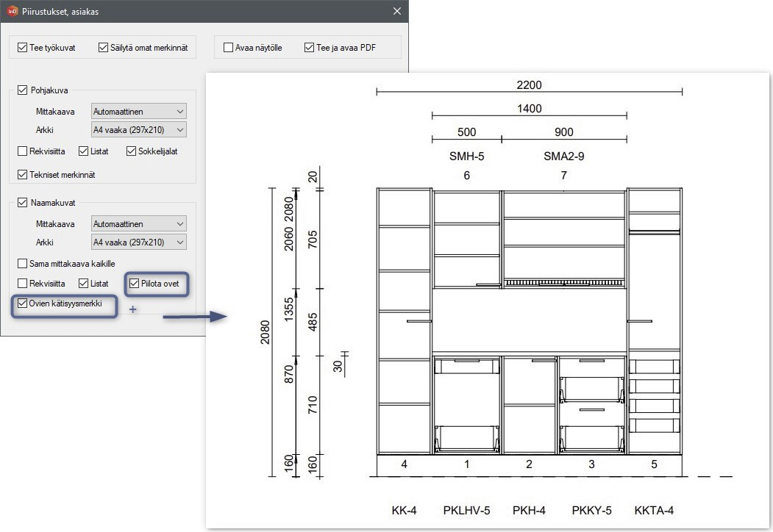Enable the Avaa näytölle checkbox

(x=228, y=48)
